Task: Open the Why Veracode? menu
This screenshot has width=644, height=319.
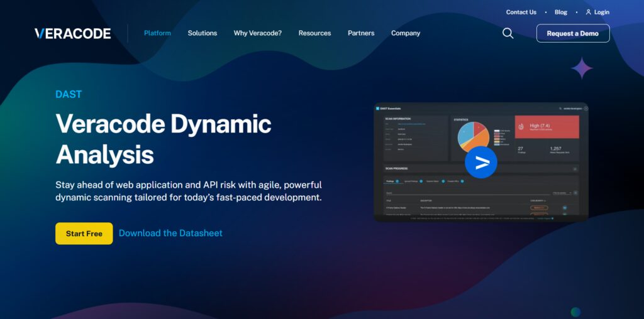Action: (257, 33)
